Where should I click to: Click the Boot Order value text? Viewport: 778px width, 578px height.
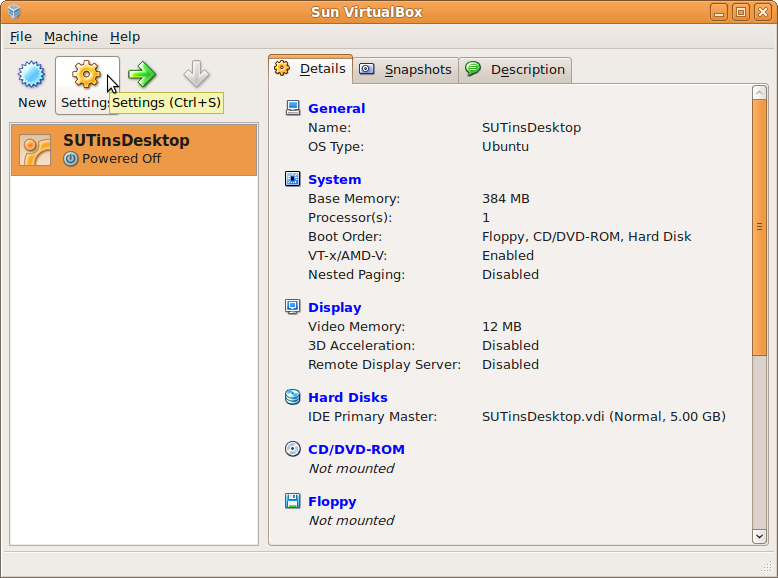586,237
